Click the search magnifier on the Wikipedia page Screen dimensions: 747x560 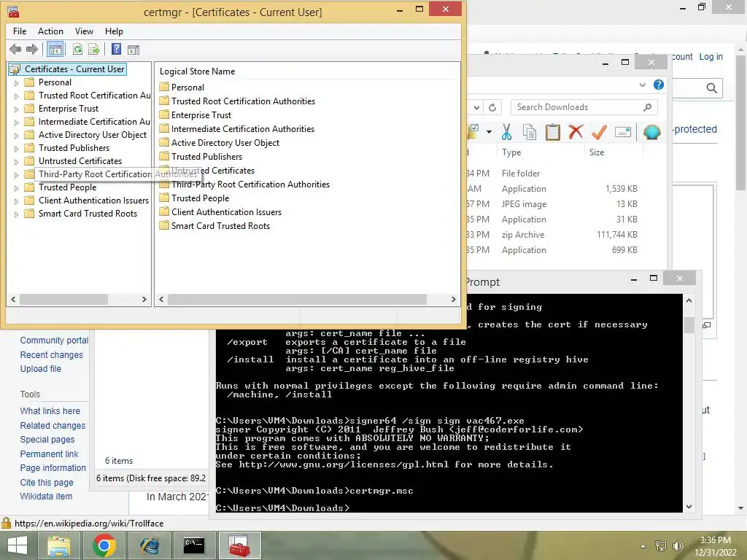coord(712,88)
